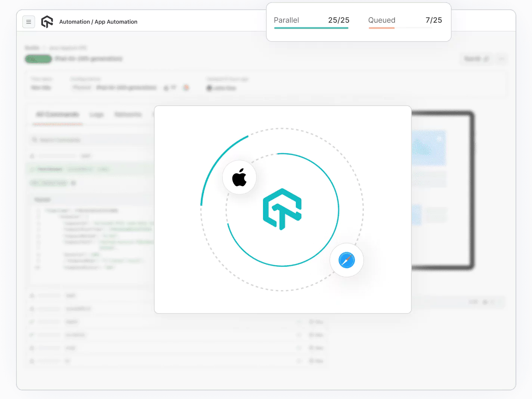Open the All Commands tab
The height and width of the screenshot is (399, 532).
pyautogui.click(x=57, y=115)
